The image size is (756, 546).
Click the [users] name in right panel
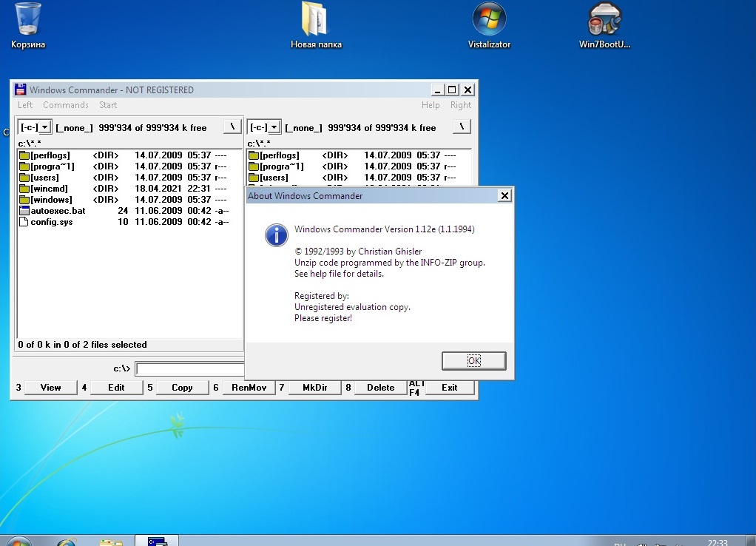tap(274, 178)
